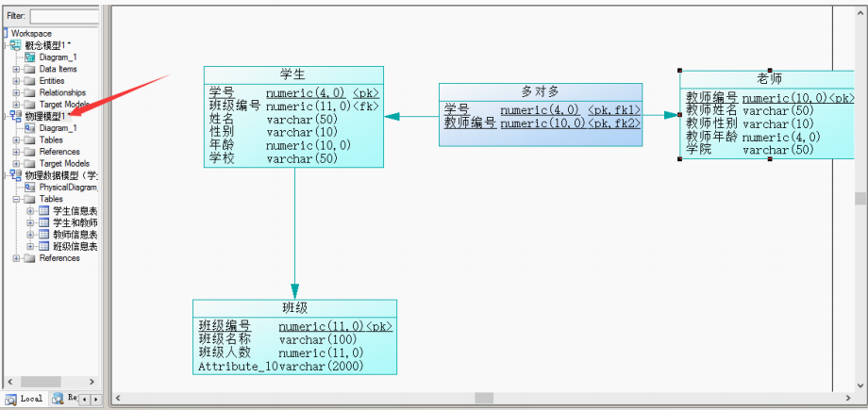Click the 物理模型1 model icon
868x410 pixels.
[x=16, y=116]
